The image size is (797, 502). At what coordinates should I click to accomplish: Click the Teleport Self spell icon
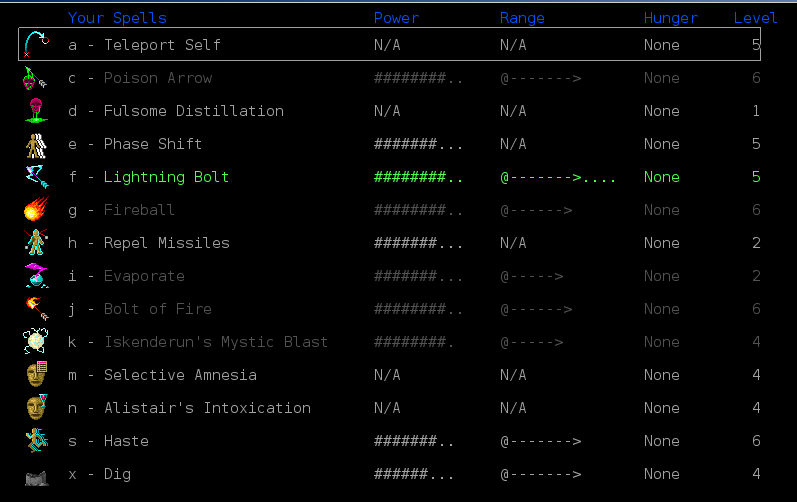tap(36, 45)
